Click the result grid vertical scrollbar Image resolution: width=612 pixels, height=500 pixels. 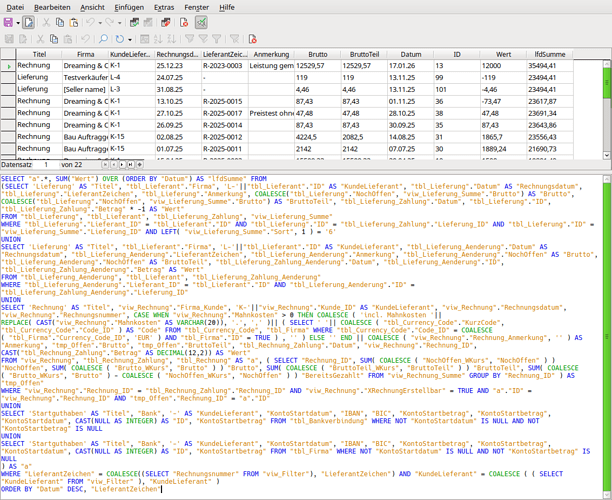(607, 109)
